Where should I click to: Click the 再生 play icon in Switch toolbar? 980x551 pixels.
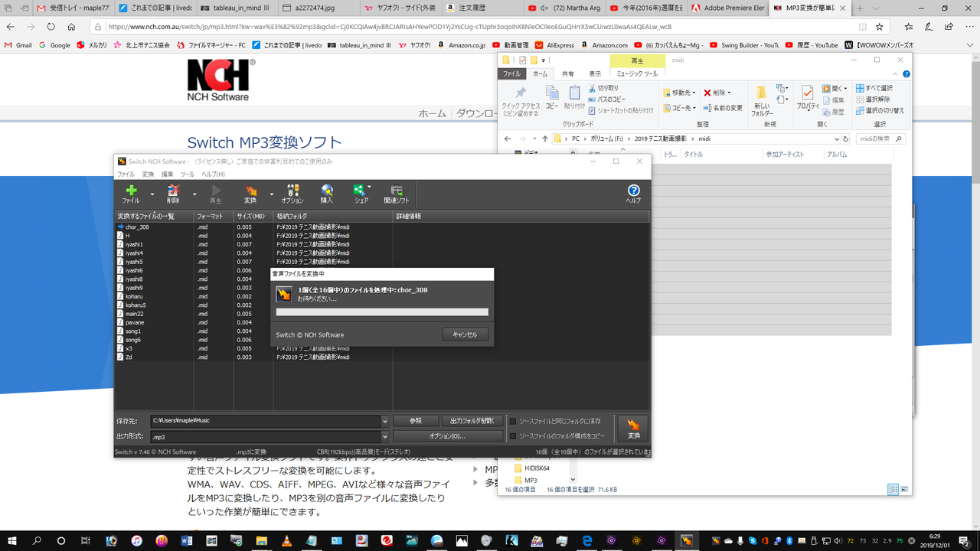216,194
